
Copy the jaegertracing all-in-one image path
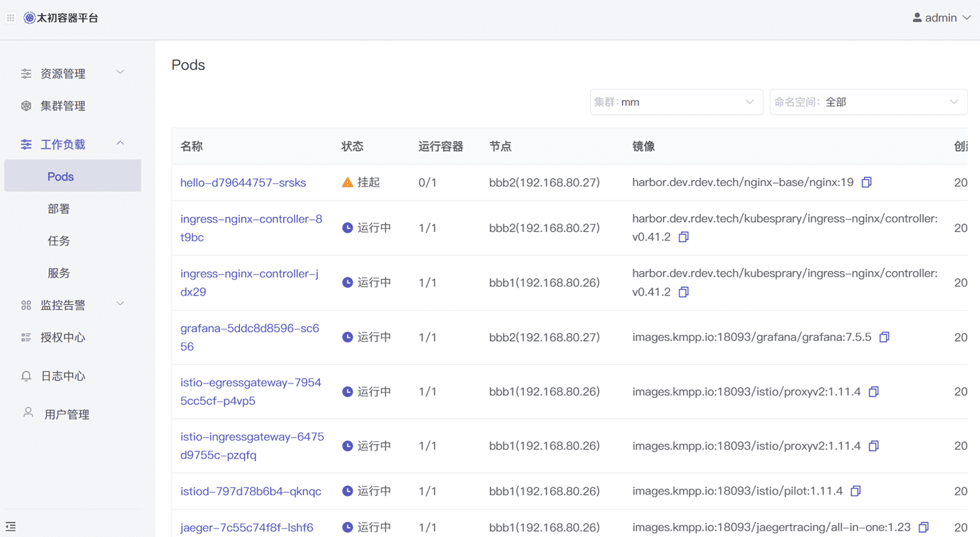coord(924,528)
